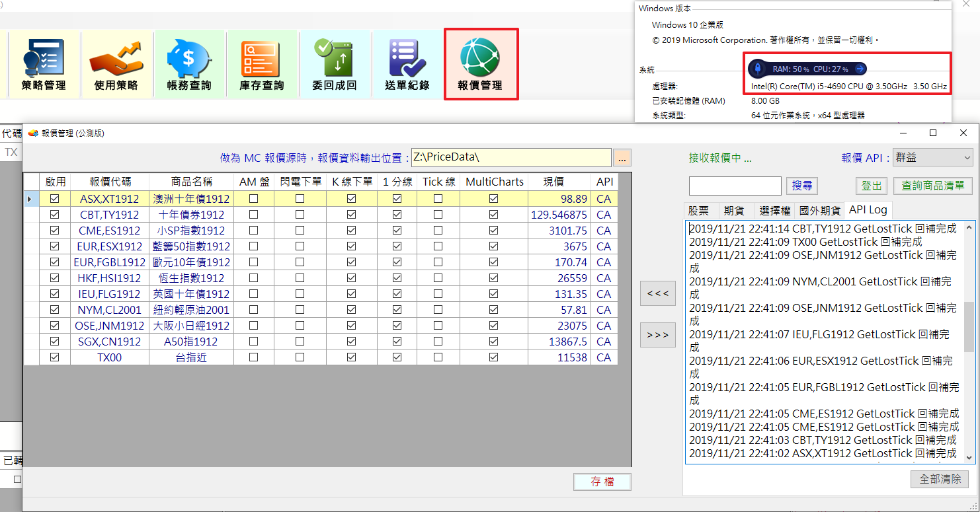The image size is (980, 512).
Task: Switch to 期貨 tab
Action: tap(734, 210)
